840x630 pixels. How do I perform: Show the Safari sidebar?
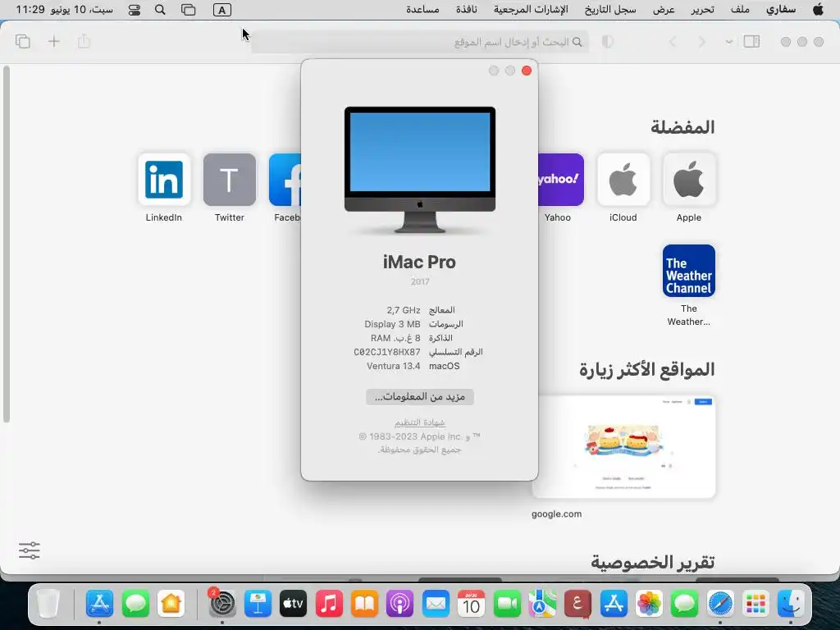pos(751,41)
